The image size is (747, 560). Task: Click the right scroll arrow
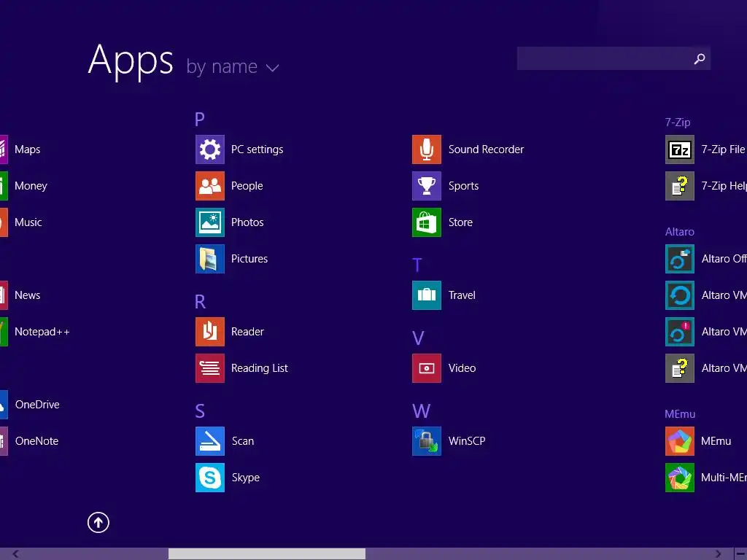(x=719, y=554)
